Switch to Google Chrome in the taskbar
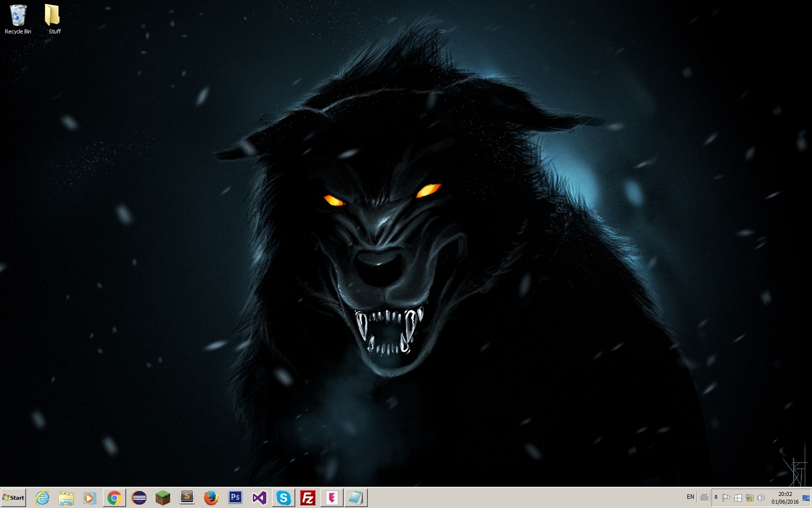 tap(115, 497)
